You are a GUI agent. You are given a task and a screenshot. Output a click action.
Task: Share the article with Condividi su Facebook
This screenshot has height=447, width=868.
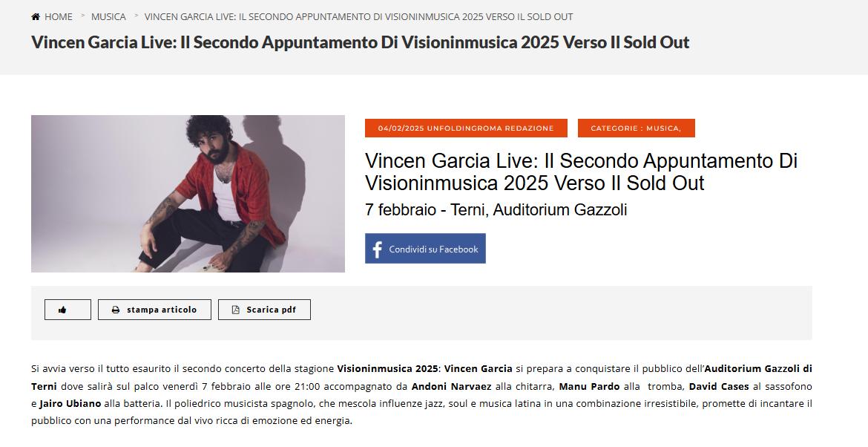(425, 248)
